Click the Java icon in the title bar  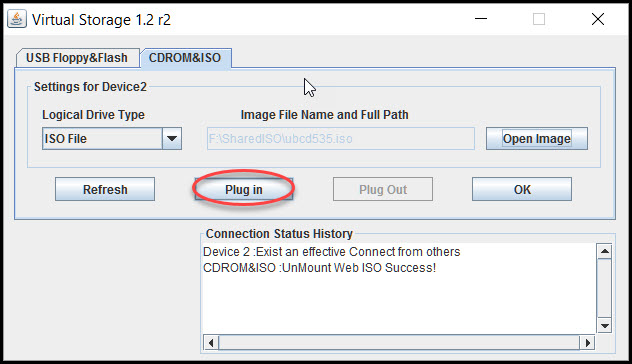point(17,19)
